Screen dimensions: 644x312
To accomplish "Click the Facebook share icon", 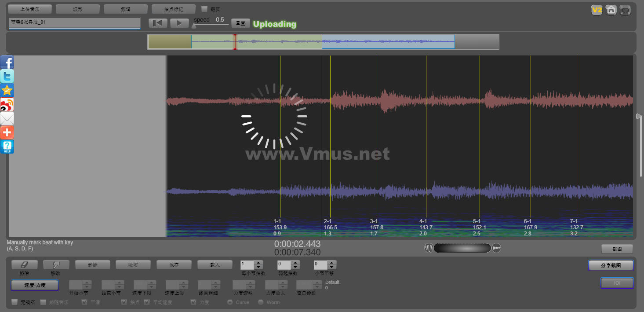I will point(7,62).
